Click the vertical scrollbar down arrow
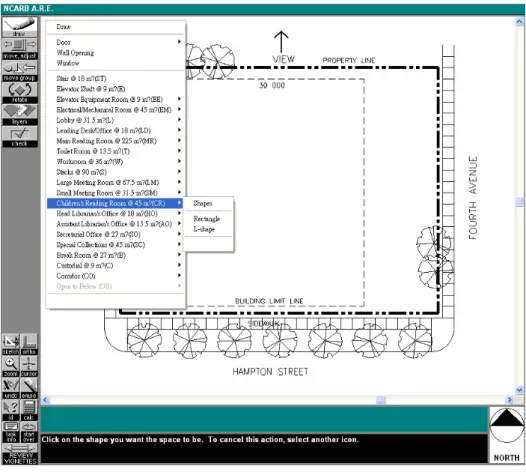This screenshot has width=526, height=472. [519, 390]
